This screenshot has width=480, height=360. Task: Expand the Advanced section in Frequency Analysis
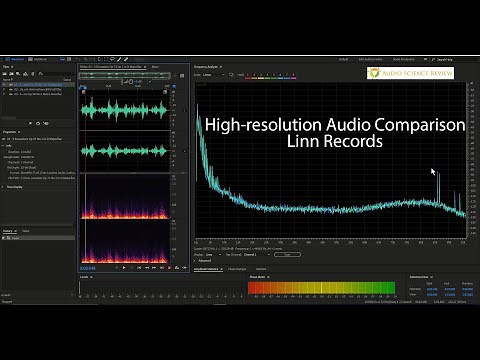point(195,260)
